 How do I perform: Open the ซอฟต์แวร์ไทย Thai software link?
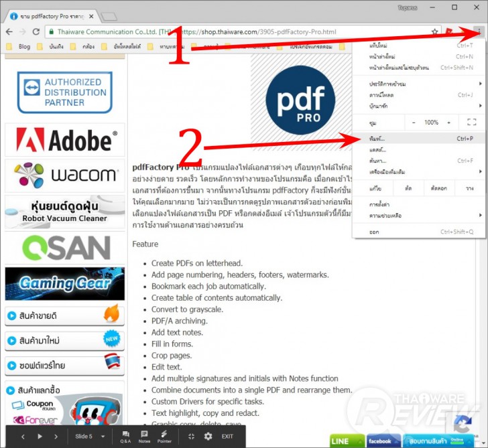pyautogui.click(x=65, y=366)
